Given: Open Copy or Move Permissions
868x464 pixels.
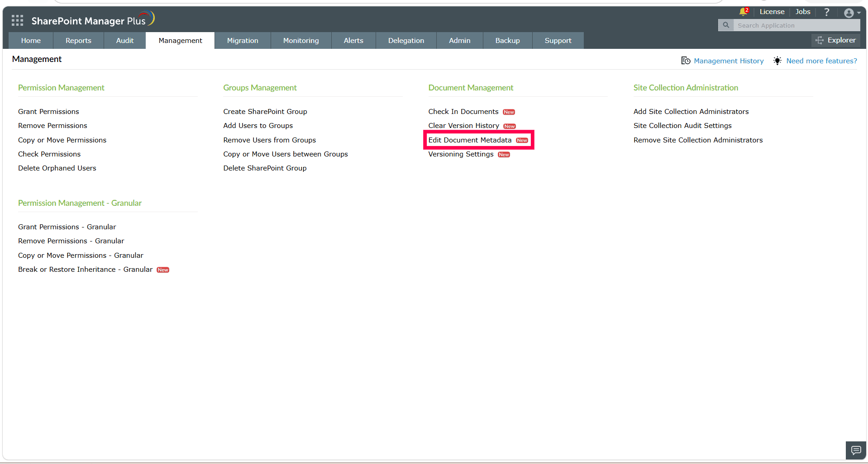Looking at the screenshot, I should (x=62, y=140).
